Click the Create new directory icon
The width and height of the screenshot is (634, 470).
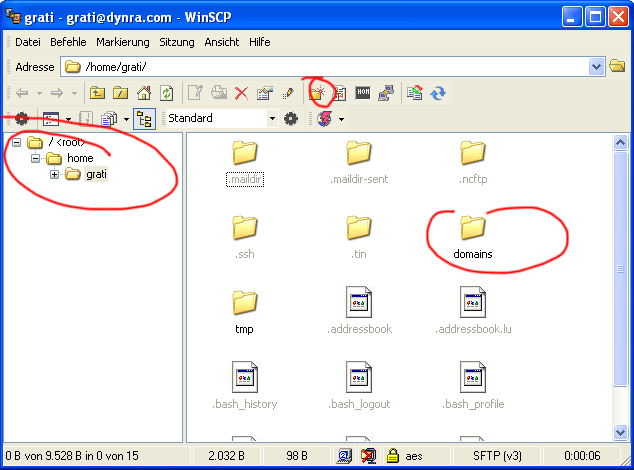click(x=319, y=93)
